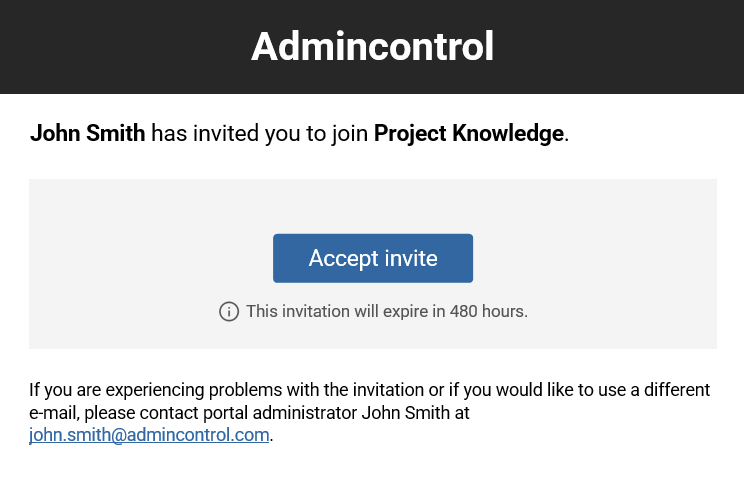Click the dark header banner right of Admincontrol
Viewport: 744px width, 477px height.
(x=619, y=47)
